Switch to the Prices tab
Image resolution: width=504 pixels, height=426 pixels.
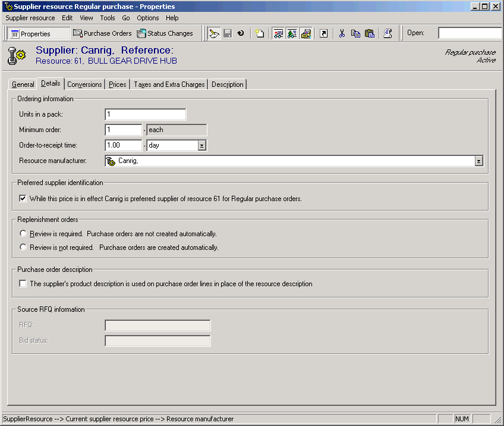tap(118, 84)
